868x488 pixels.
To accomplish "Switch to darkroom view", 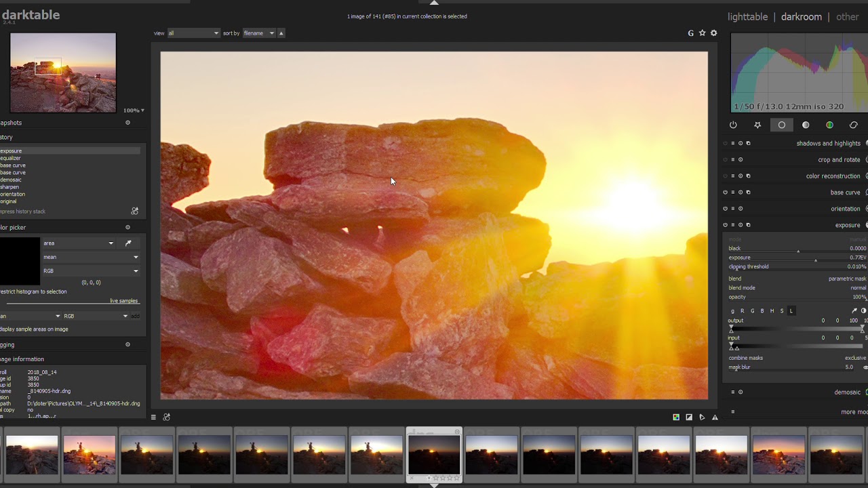I will [x=801, y=17].
